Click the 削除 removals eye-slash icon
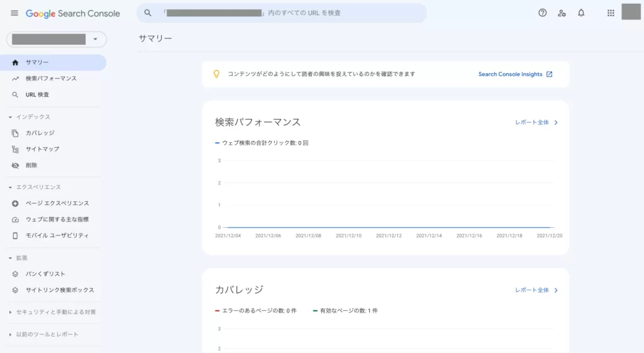644x353 pixels. pyautogui.click(x=15, y=165)
